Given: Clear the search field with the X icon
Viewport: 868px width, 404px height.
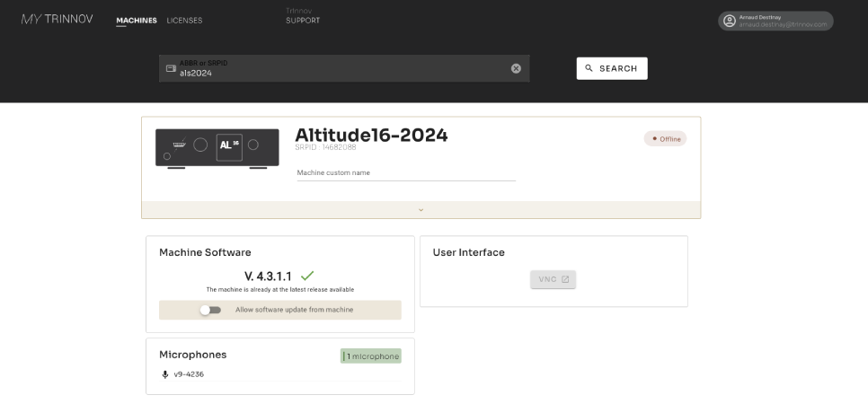Looking at the screenshot, I should 516,68.
